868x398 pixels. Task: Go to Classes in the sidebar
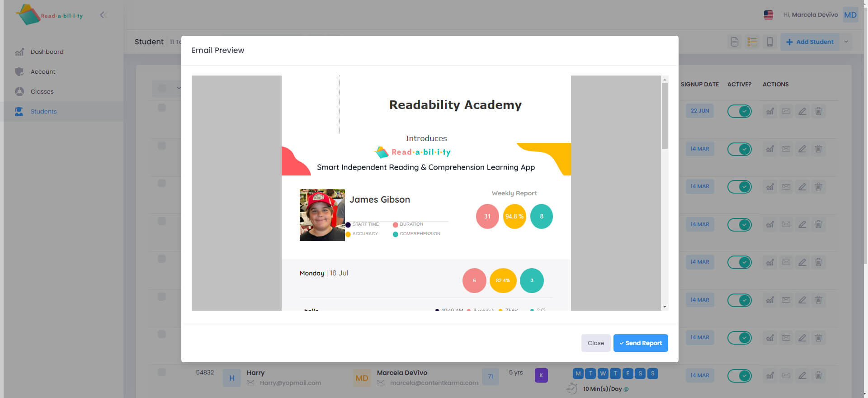coord(42,91)
